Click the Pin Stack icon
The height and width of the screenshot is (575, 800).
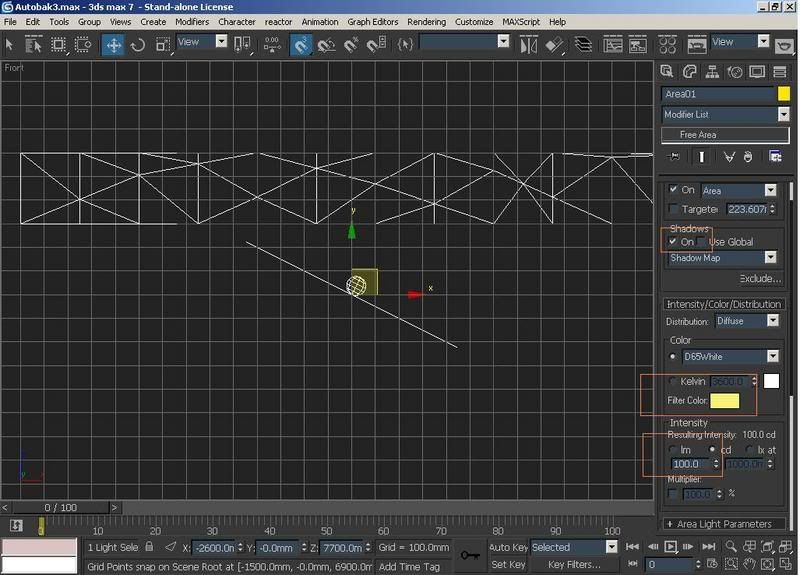click(674, 156)
